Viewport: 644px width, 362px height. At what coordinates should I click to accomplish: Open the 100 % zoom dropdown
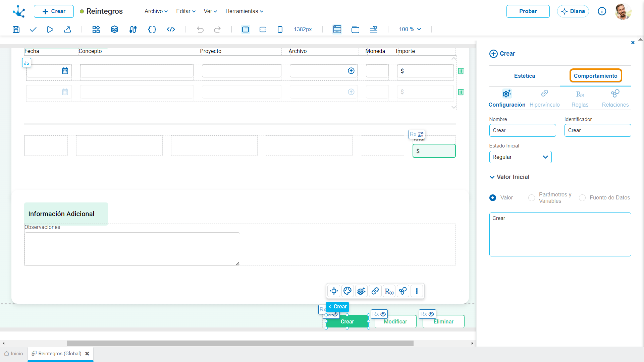[x=410, y=29]
